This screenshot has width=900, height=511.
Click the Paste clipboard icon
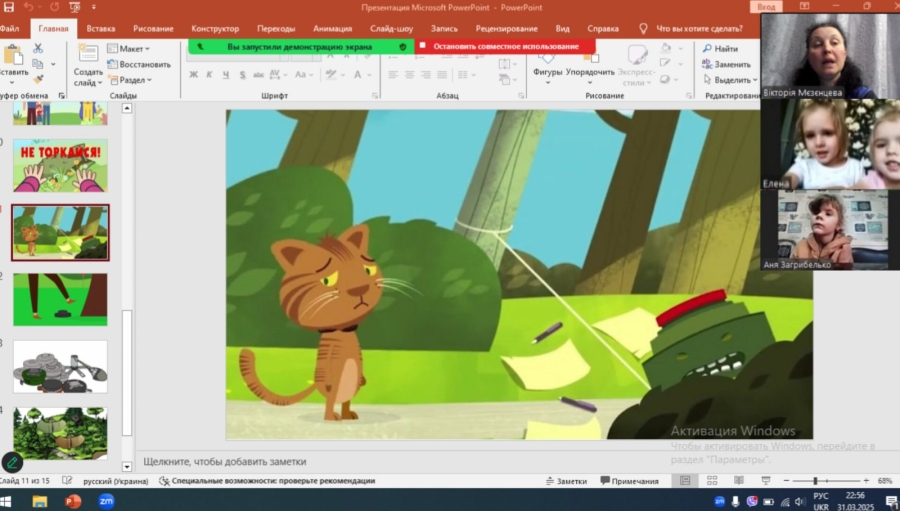click(x=13, y=55)
